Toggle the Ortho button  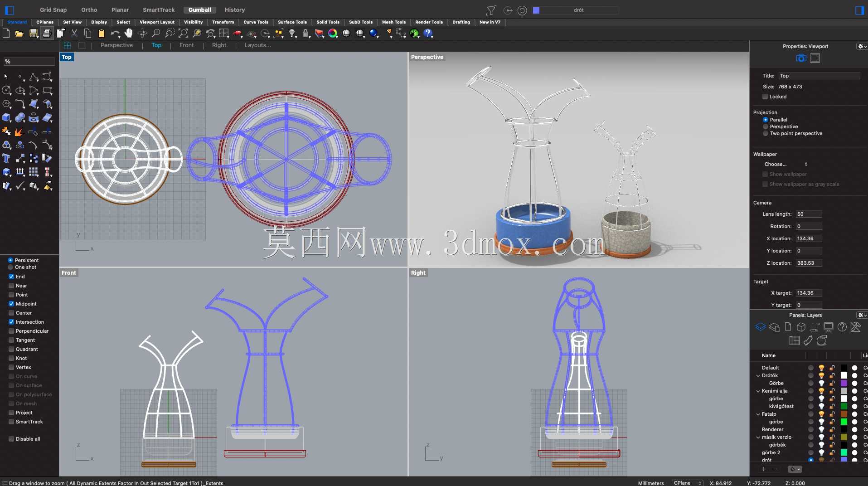pyautogui.click(x=89, y=10)
